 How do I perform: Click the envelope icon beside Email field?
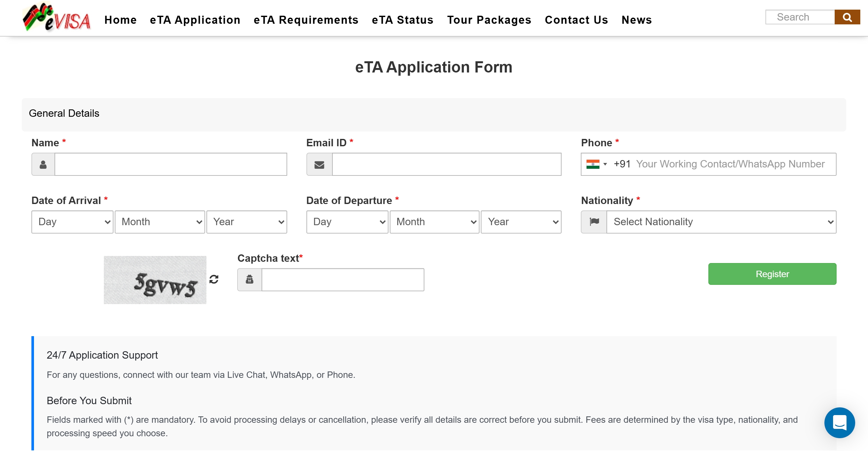pos(319,164)
